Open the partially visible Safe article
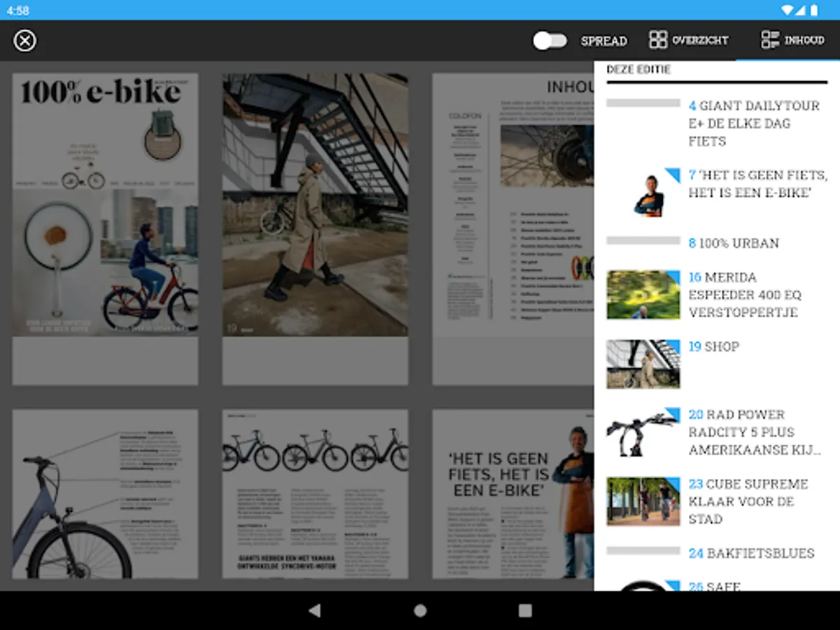840x630 pixels. (x=717, y=584)
